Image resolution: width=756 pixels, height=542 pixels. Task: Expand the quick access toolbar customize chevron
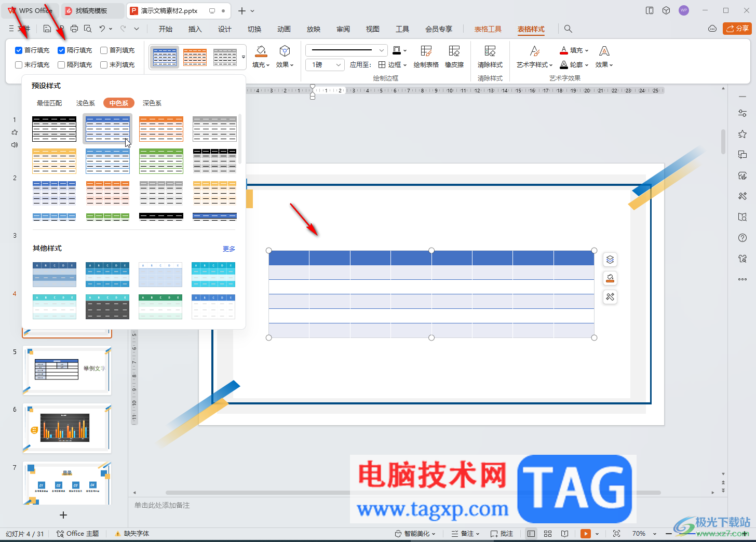click(x=137, y=29)
